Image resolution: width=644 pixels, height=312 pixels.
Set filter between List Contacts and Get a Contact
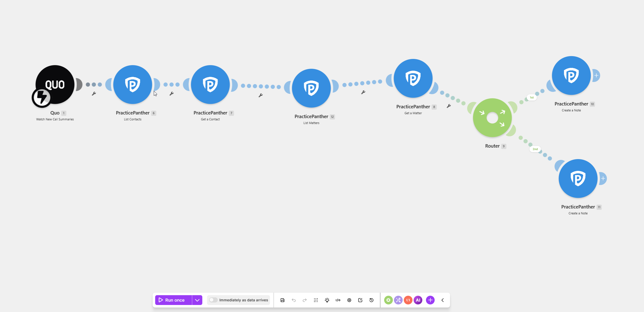(171, 93)
